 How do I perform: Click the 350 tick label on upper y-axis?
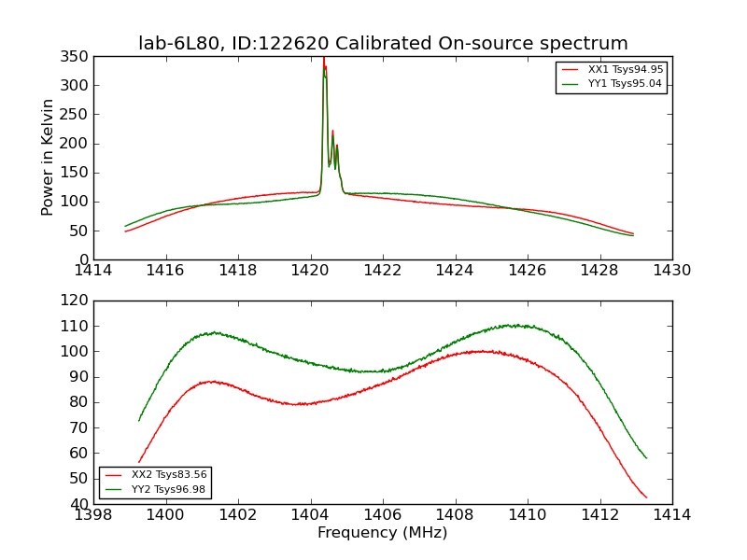point(75,57)
